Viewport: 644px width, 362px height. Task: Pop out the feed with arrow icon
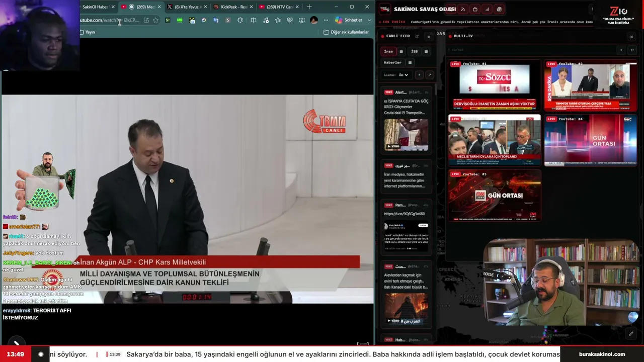point(429,75)
